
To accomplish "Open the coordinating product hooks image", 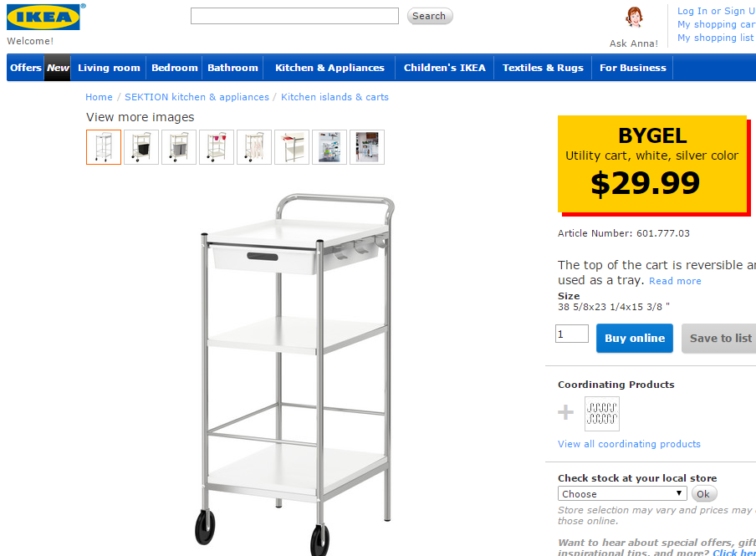I will tap(602, 414).
